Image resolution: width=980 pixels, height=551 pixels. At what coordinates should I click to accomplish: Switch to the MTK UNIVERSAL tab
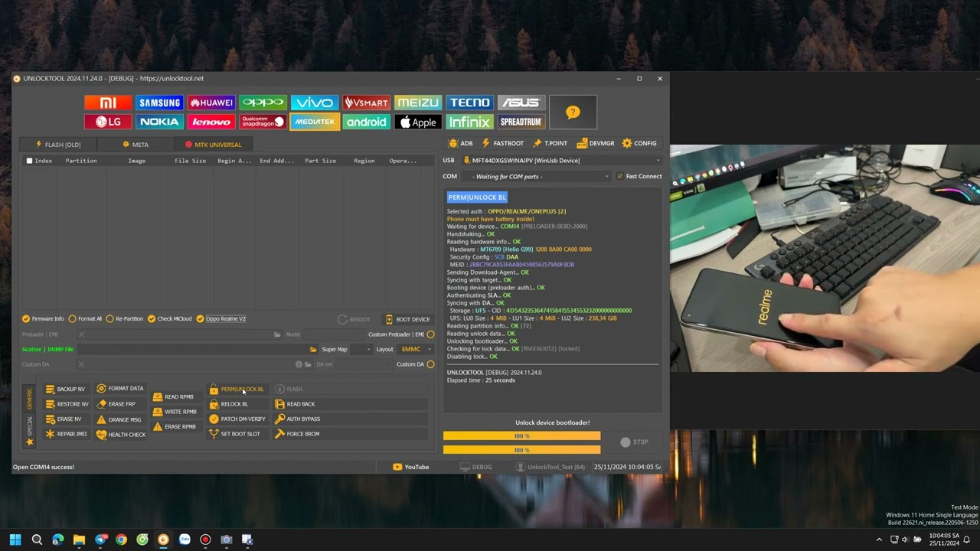tap(213, 145)
